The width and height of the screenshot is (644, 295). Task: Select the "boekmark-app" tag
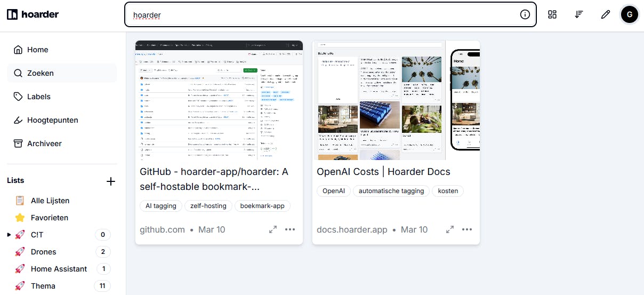click(x=262, y=206)
